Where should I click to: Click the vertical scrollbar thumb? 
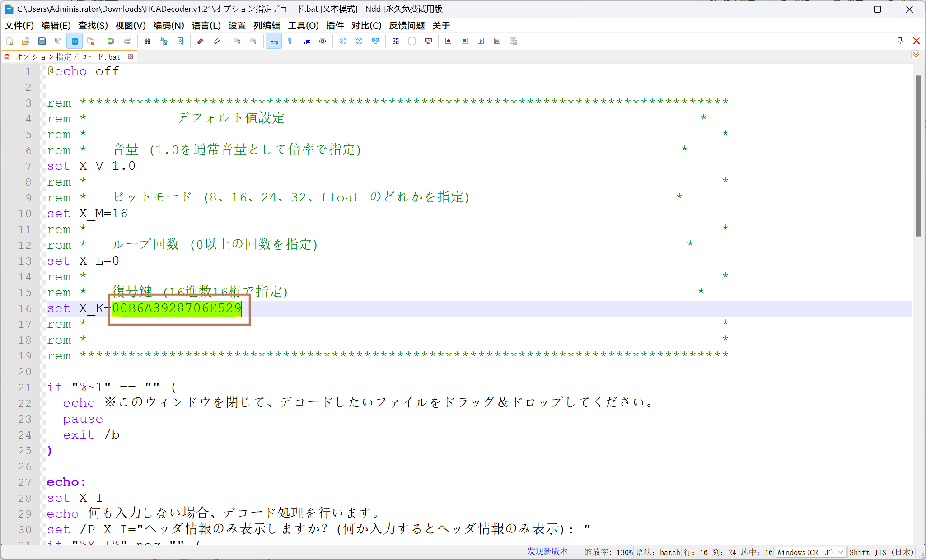[x=918, y=156]
